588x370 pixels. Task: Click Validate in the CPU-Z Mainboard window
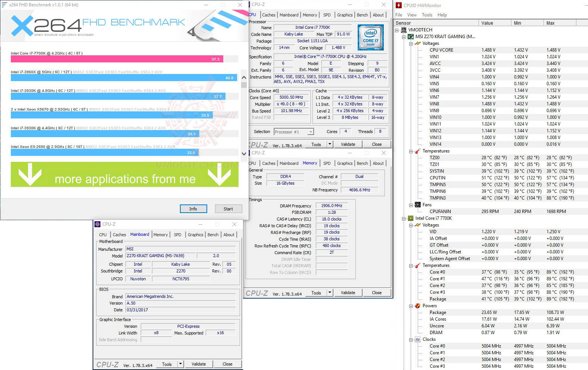pos(199,364)
